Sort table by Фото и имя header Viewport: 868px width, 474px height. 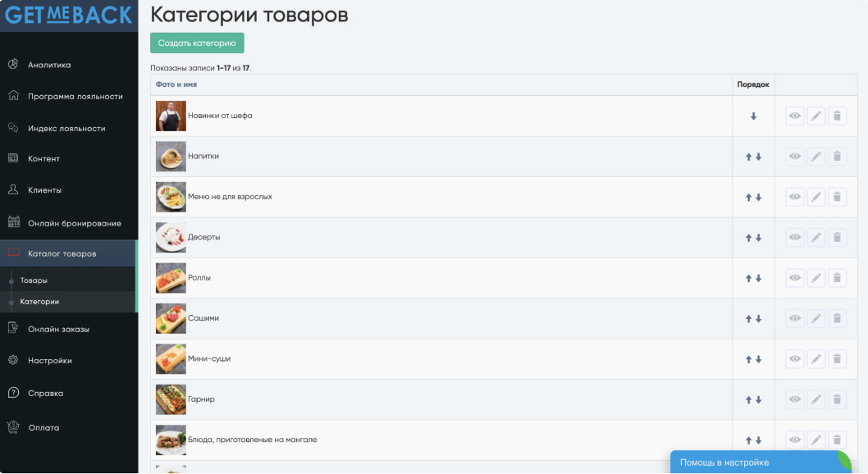tap(176, 84)
